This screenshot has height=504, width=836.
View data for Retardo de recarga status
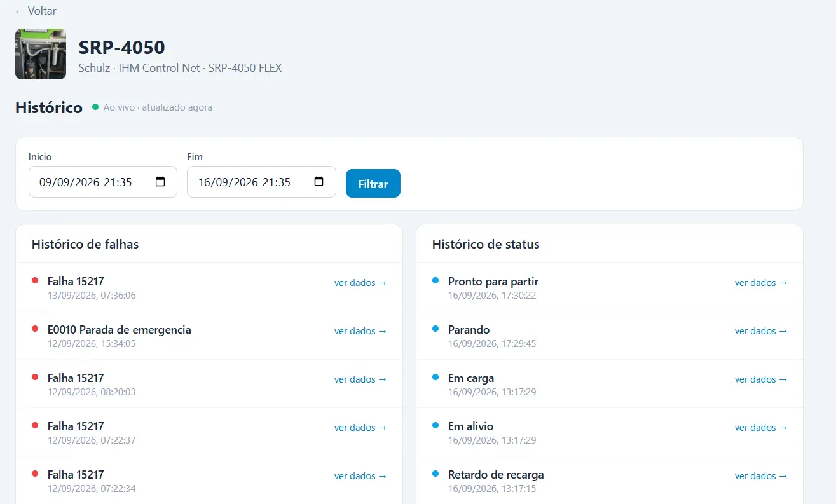pos(761,476)
